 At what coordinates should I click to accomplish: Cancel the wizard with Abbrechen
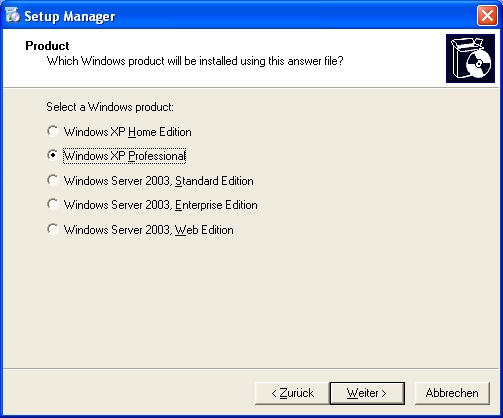point(452,393)
